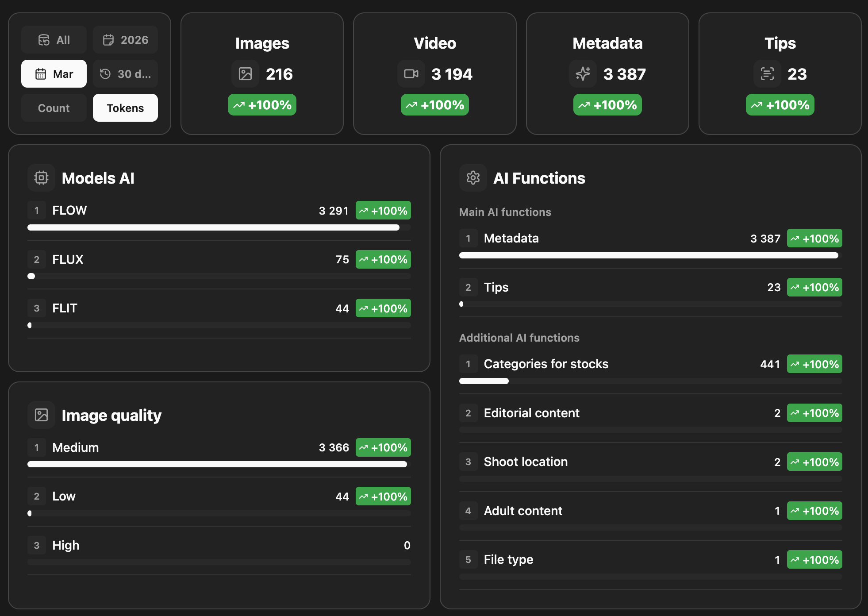Viewport: 868px width, 616px height.
Task: Click the image icon in Images card
Action: point(245,74)
